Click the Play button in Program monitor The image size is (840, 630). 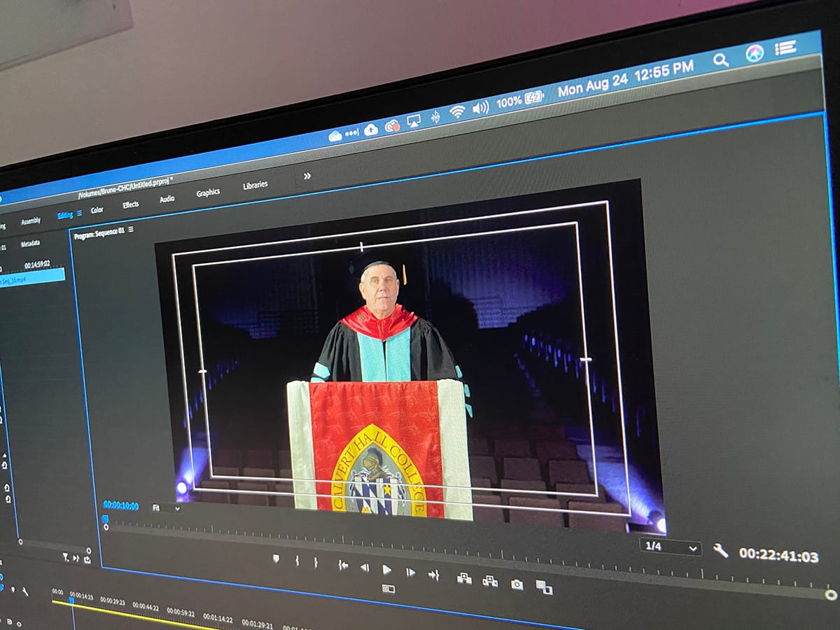386,570
